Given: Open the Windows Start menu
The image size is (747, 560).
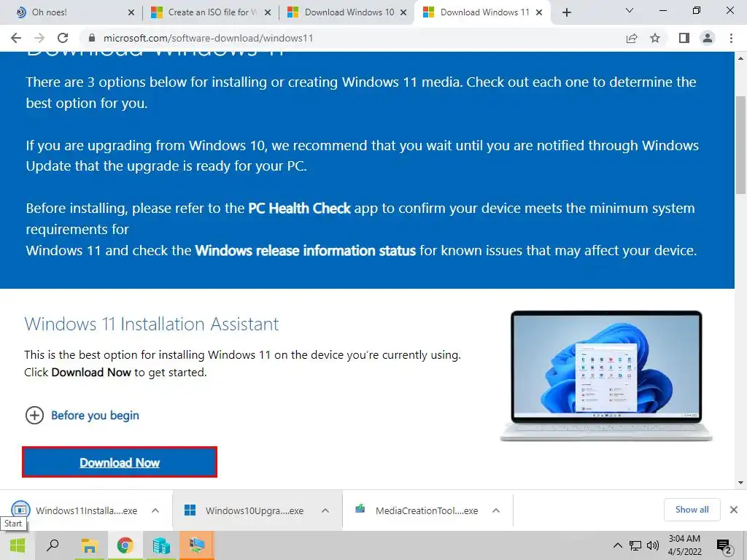Looking at the screenshot, I should (x=18, y=545).
